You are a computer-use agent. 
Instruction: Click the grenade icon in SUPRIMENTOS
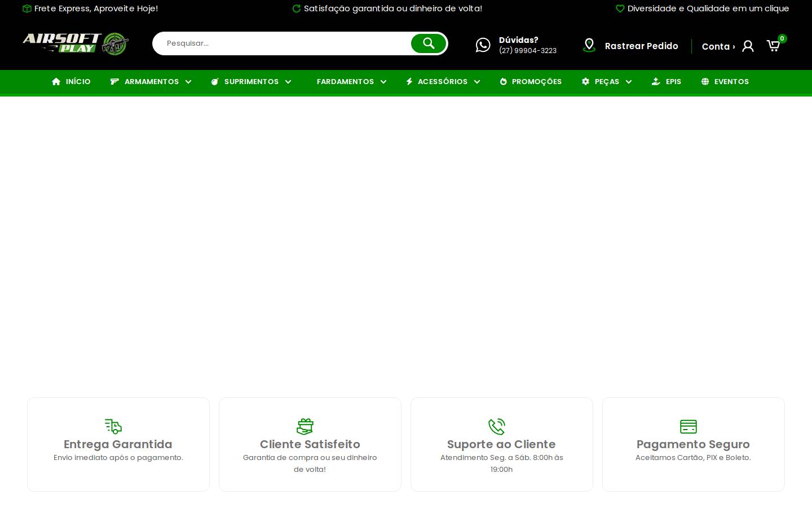tap(215, 82)
